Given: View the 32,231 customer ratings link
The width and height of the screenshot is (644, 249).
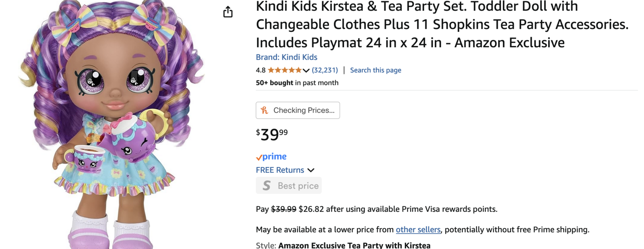Looking at the screenshot, I should [x=325, y=70].
